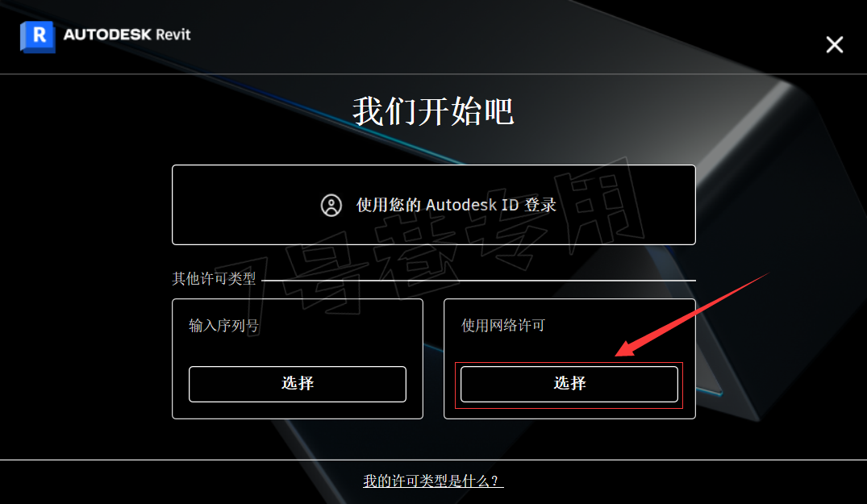Click the blue Revit R logo
This screenshot has width=867, height=504.
tap(38, 36)
